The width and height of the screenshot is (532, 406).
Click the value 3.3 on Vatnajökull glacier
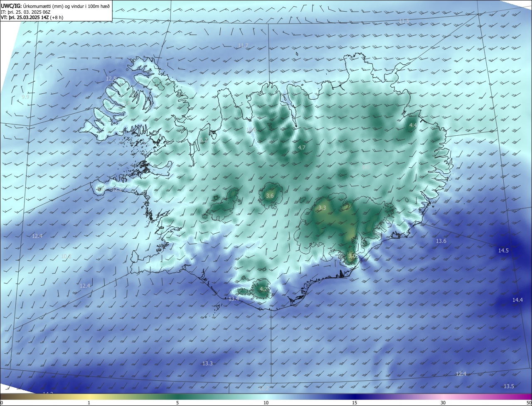[x=322, y=208]
